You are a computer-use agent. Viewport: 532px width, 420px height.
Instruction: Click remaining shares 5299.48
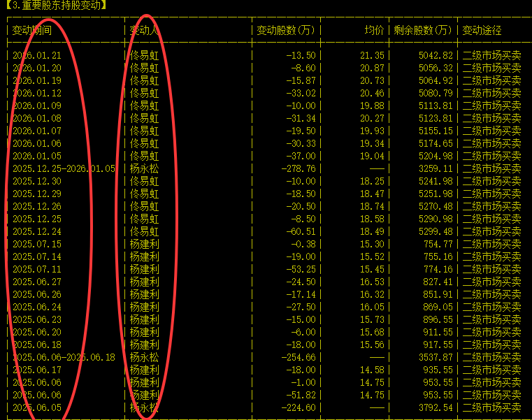pos(436,231)
